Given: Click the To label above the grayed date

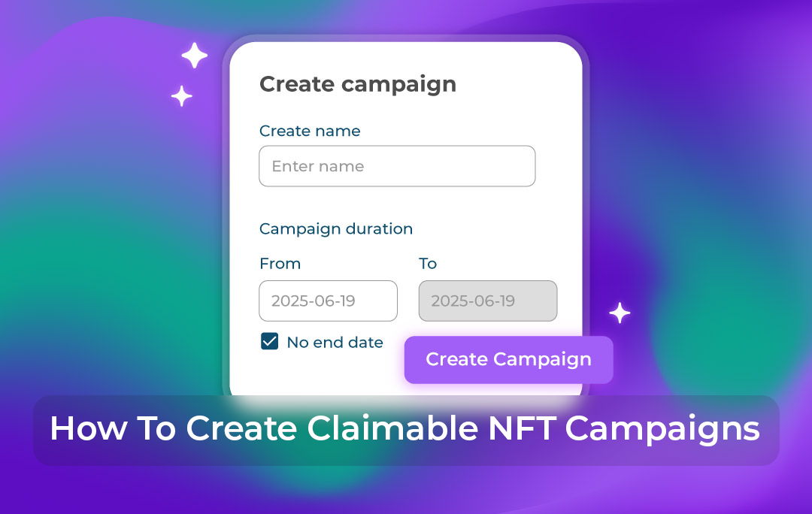Looking at the screenshot, I should tap(427, 264).
